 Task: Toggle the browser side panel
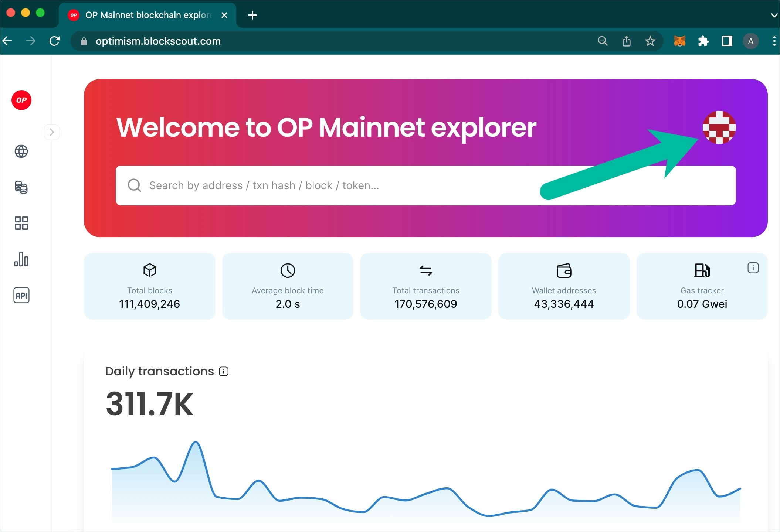(x=727, y=41)
